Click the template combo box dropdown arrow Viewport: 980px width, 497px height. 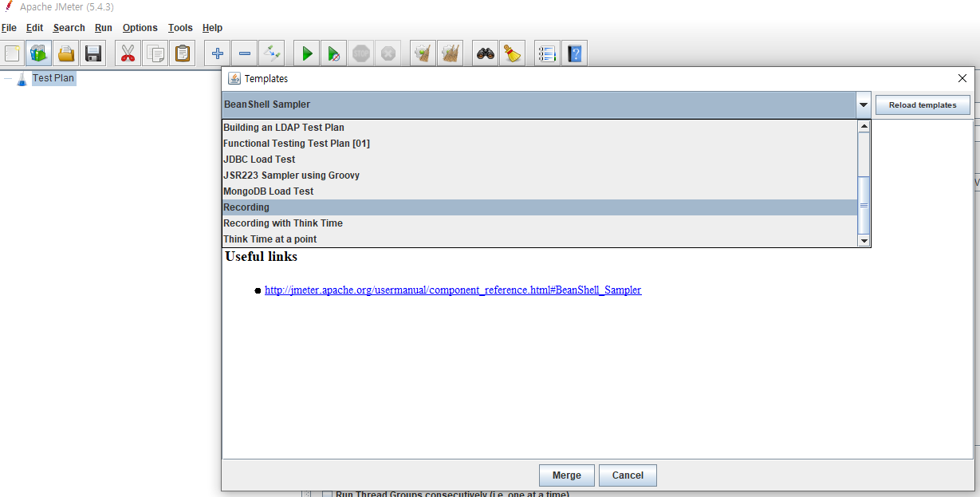click(863, 105)
